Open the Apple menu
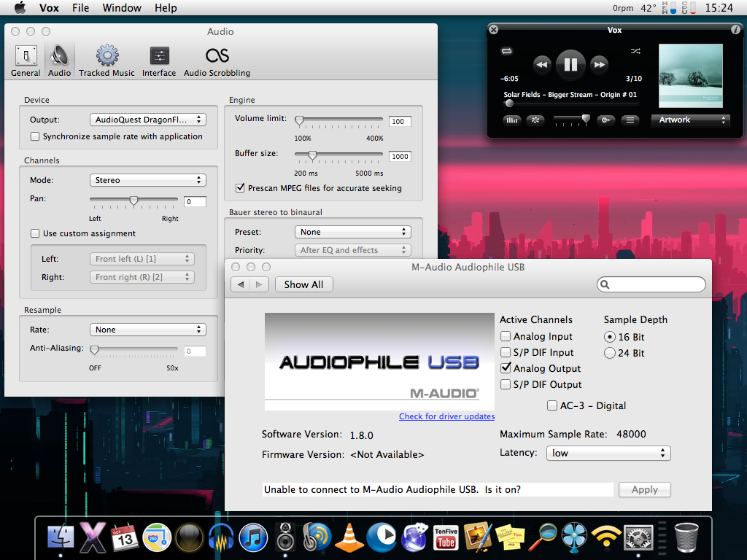The height and width of the screenshot is (560, 747). click(x=20, y=7)
